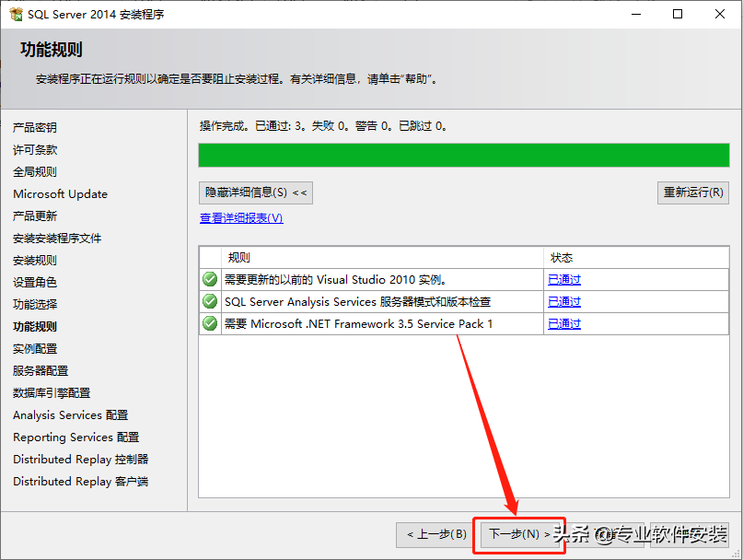Click rule text 需要 Microsoft .NET Framework 3.5 Service Pack 1
This screenshot has height=560, width=743.
tap(359, 324)
